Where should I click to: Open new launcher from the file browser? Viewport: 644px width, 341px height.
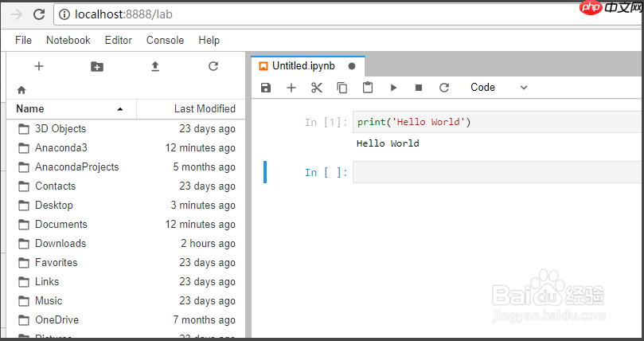click(38, 67)
